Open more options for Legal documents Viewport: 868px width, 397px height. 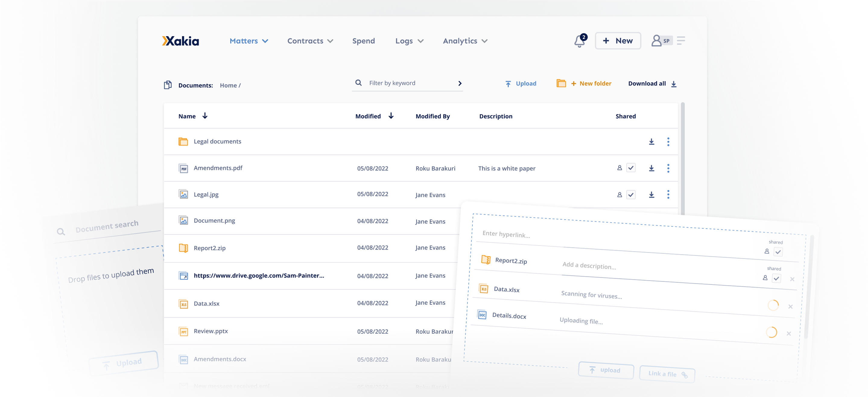(668, 142)
